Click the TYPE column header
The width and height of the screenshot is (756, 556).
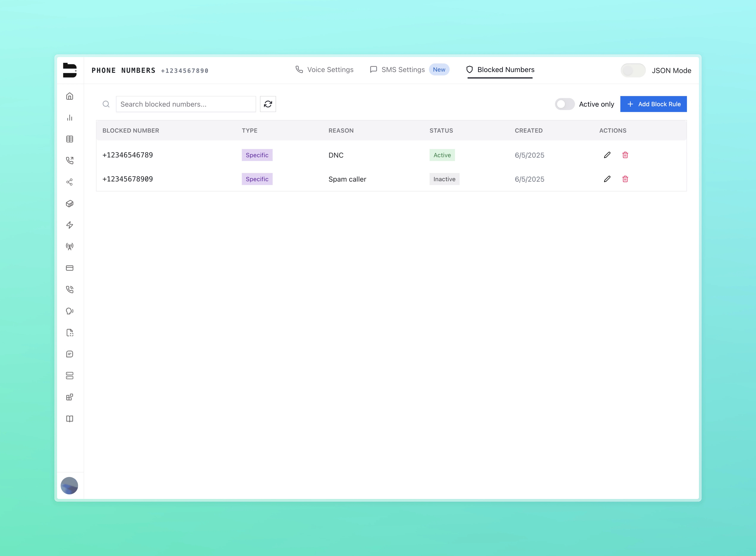click(x=249, y=131)
